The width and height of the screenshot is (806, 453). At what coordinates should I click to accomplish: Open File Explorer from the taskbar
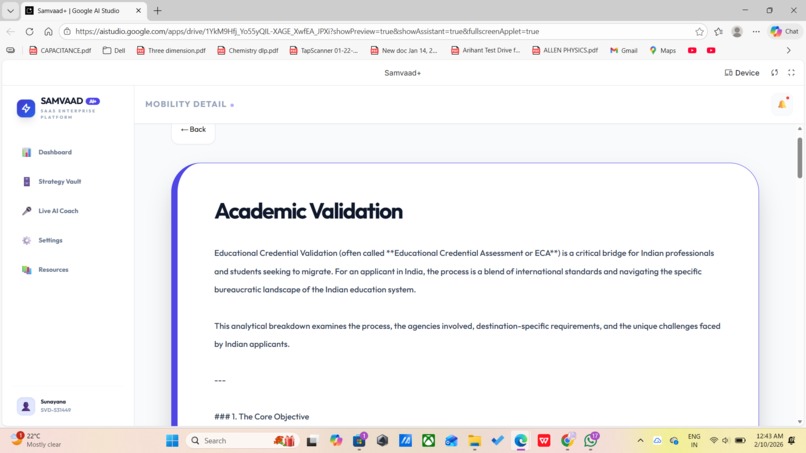[474, 441]
